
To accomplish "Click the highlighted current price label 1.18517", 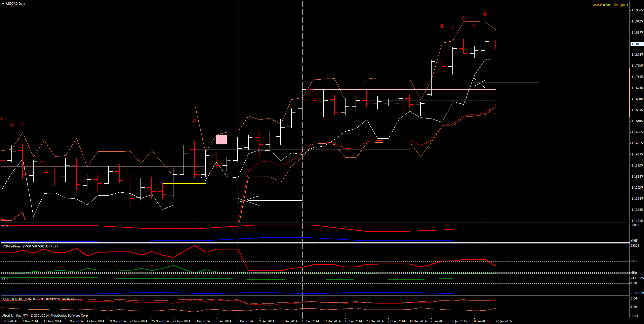I will coord(637,44).
